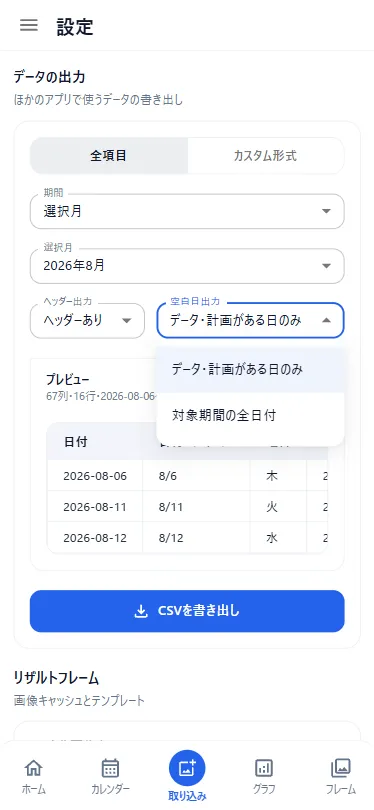Click cell 8/11
The height and width of the screenshot is (810, 374).
coord(196,507)
